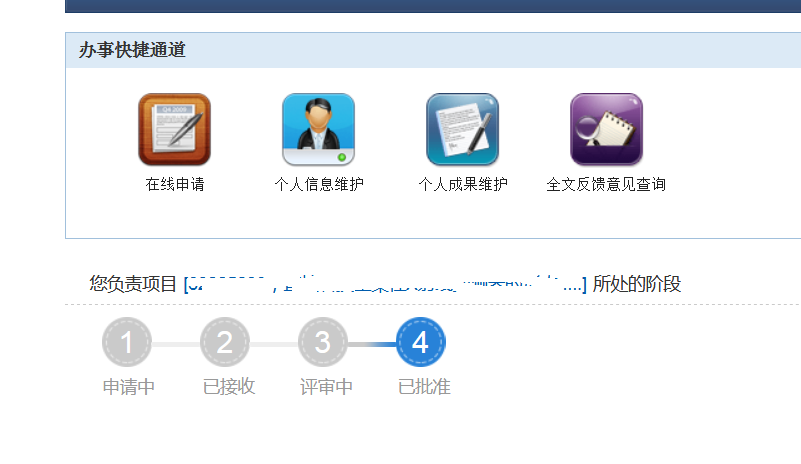Click the 评审中 stage text

(x=326, y=387)
